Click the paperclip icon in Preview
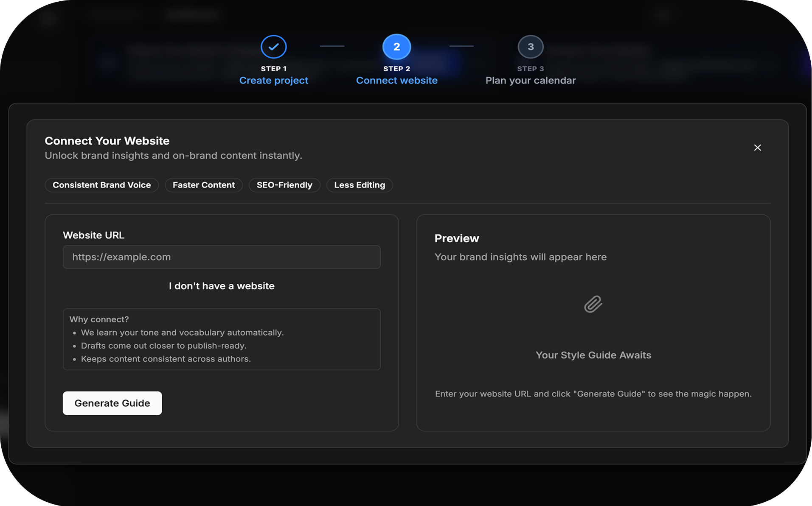This screenshot has height=506, width=812. click(593, 304)
